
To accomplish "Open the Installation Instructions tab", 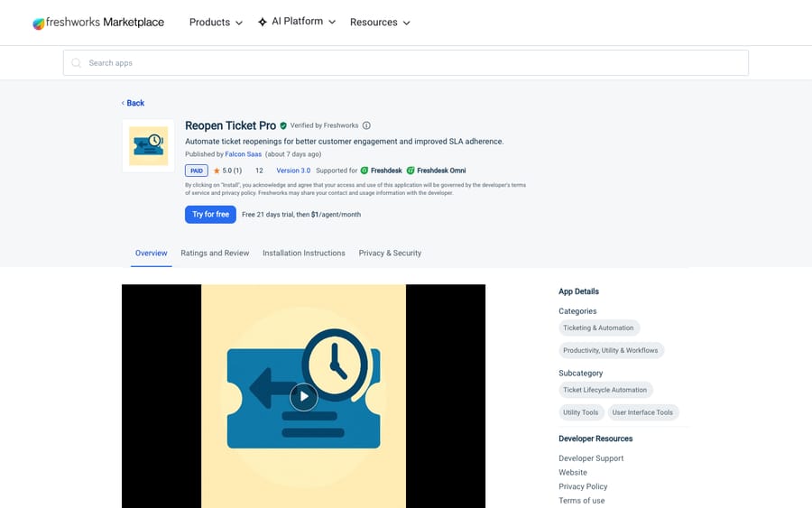I will tap(303, 254).
